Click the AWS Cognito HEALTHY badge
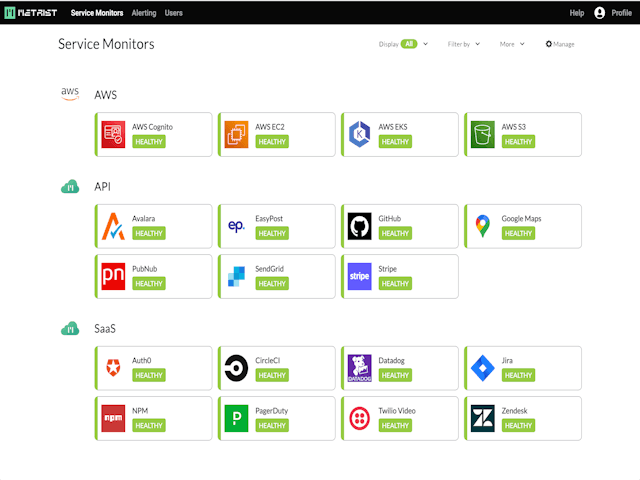The height and width of the screenshot is (480, 640). (x=149, y=142)
